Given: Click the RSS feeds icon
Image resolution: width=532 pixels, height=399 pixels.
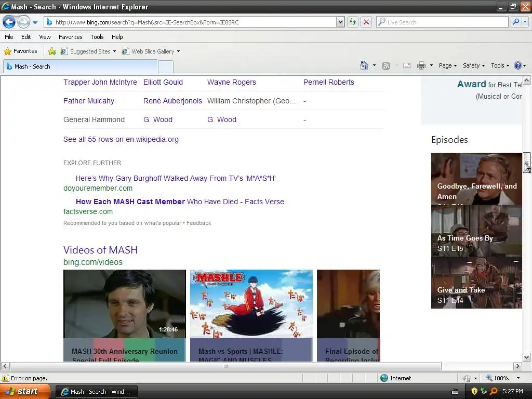Looking at the screenshot, I should click(x=386, y=66).
